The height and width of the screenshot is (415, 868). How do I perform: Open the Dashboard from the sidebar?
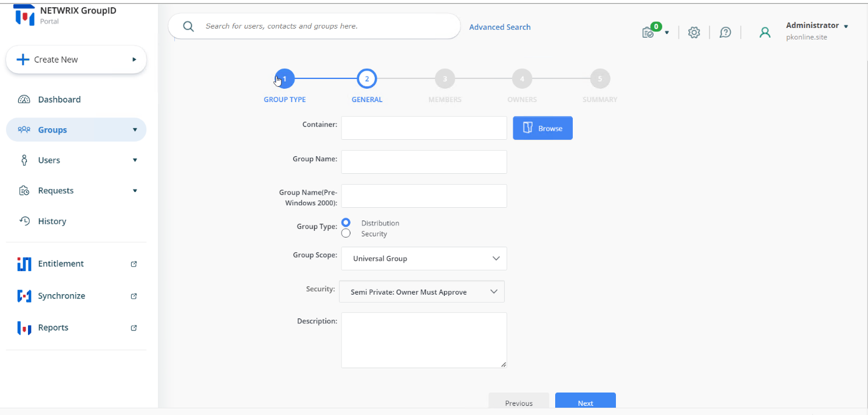pos(59,99)
